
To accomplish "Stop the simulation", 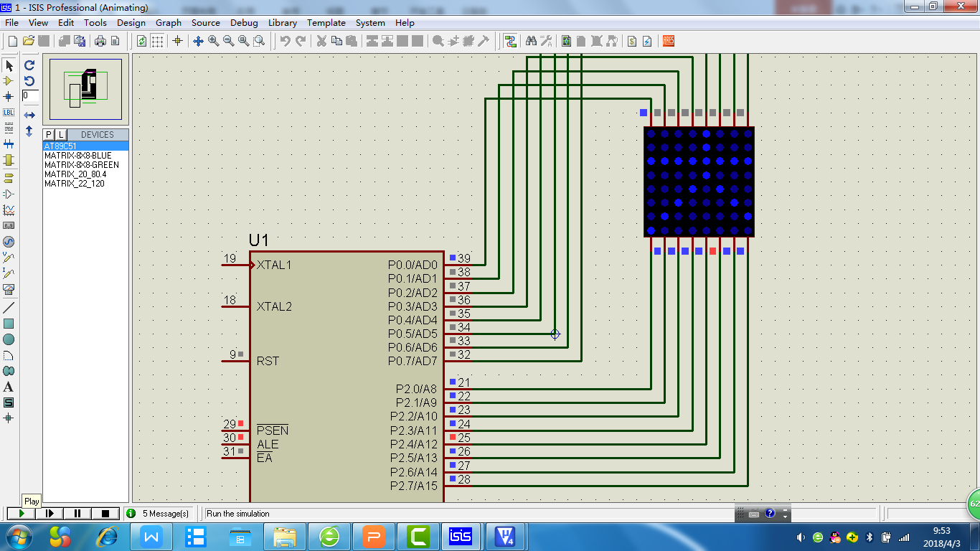I will tap(105, 513).
